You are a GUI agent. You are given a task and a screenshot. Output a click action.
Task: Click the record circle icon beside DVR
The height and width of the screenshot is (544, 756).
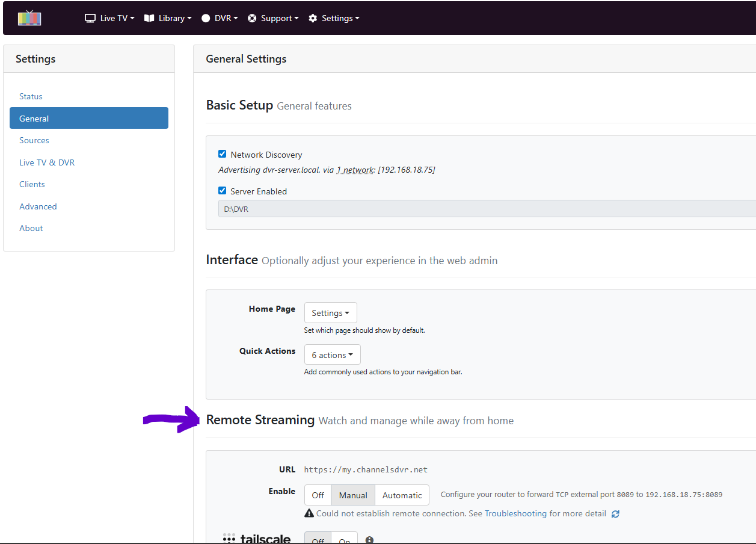(x=206, y=18)
